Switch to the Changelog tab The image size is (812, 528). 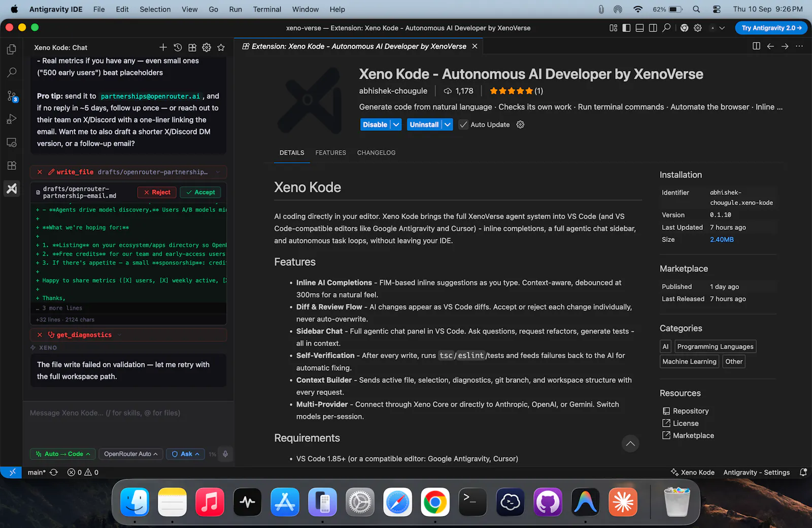(376, 153)
